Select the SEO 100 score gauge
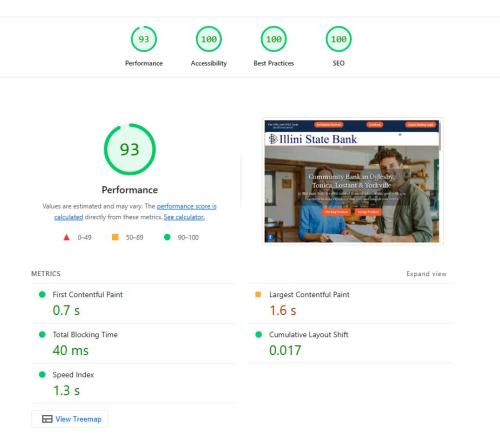This screenshot has width=500, height=433. (x=338, y=39)
